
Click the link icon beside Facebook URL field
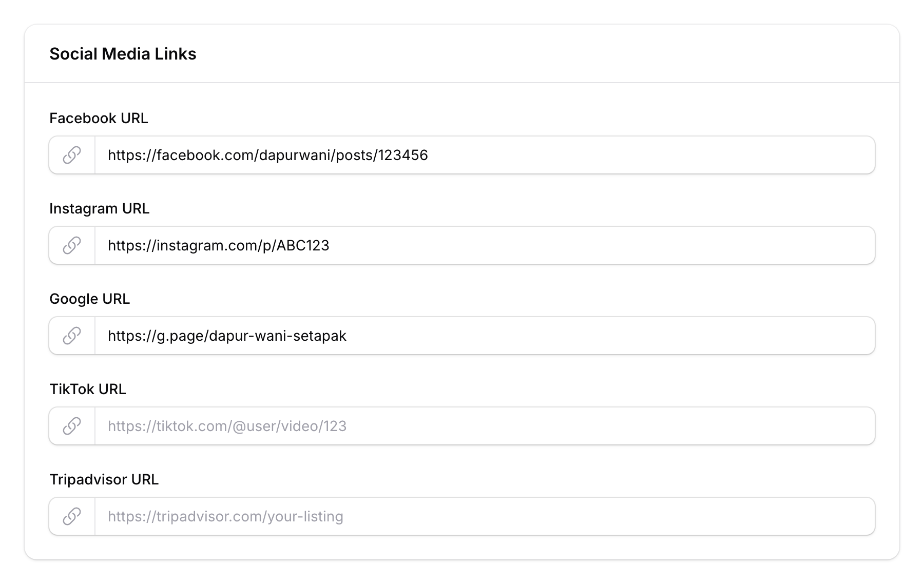click(71, 155)
